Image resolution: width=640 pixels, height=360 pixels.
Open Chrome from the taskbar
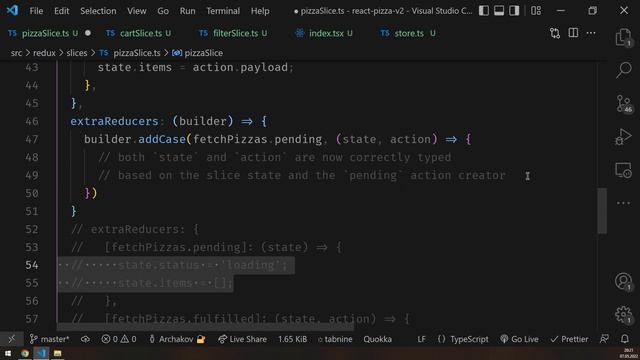coord(25,353)
